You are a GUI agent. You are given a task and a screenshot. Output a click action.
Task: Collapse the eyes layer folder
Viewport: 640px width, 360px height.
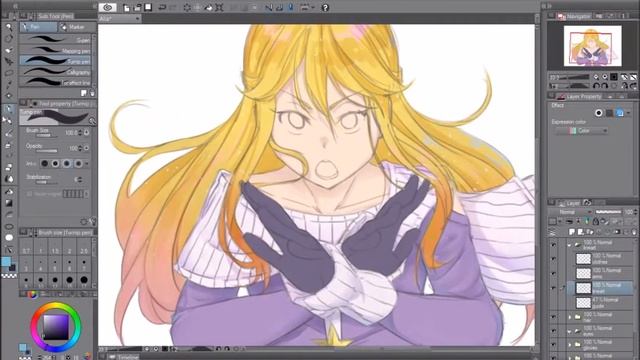click(569, 331)
